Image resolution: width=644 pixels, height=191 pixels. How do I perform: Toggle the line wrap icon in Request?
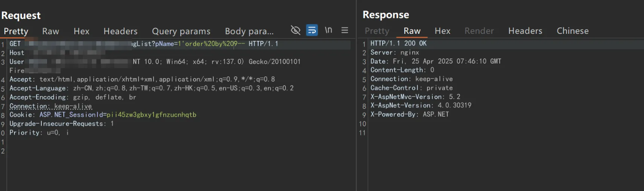click(312, 30)
